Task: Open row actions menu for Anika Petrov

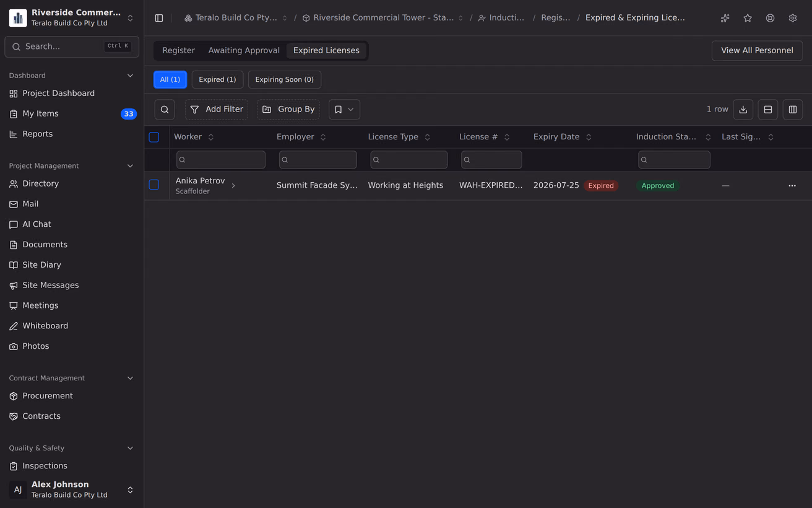Action: pyautogui.click(x=792, y=186)
